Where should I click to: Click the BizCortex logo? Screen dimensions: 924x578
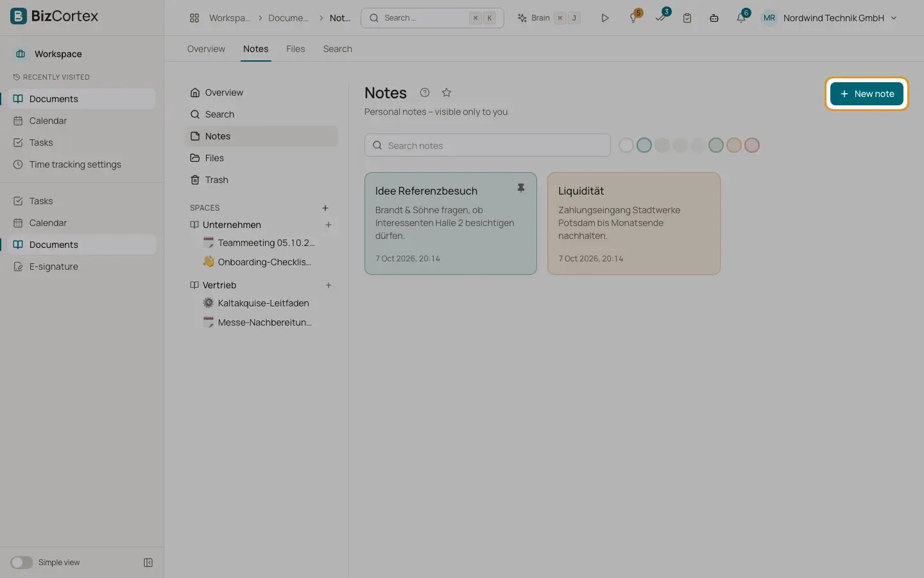click(55, 16)
